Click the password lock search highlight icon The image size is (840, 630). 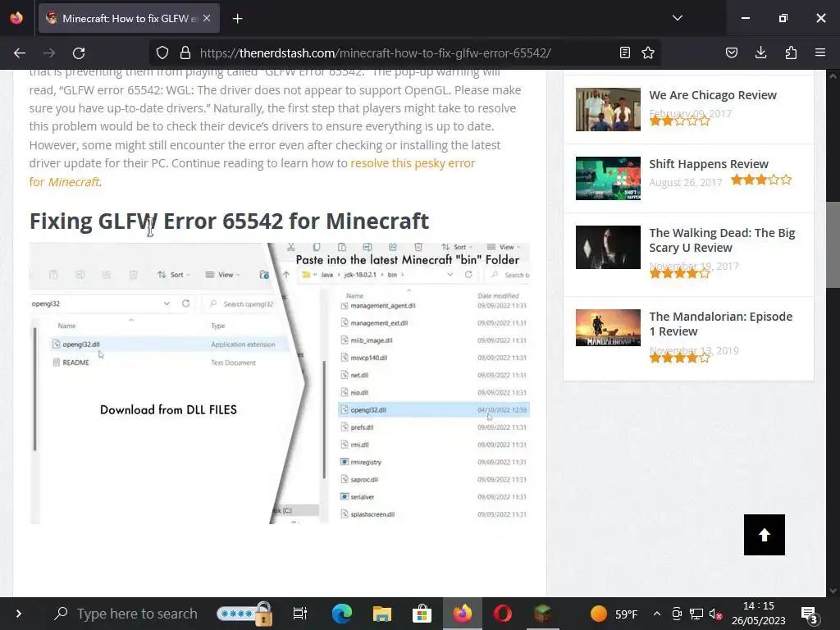[x=244, y=614]
